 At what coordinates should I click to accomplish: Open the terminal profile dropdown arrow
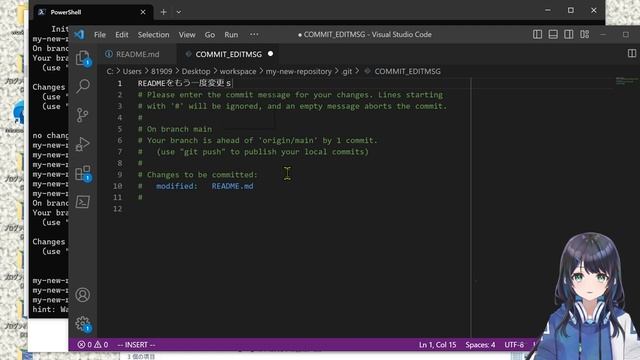(179, 12)
